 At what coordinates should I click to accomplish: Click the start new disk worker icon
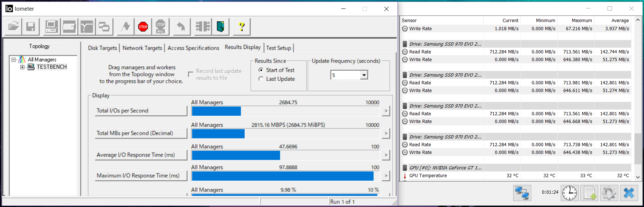tap(69, 27)
